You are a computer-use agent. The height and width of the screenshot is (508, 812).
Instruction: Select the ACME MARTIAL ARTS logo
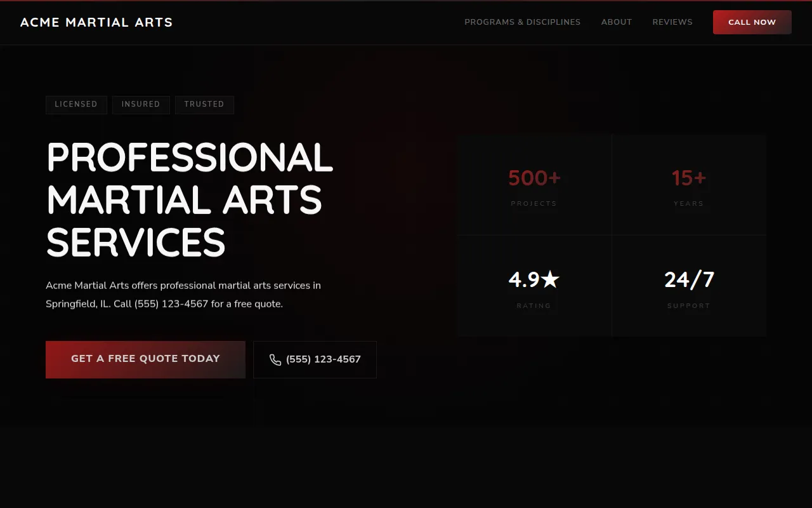coord(96,22)
